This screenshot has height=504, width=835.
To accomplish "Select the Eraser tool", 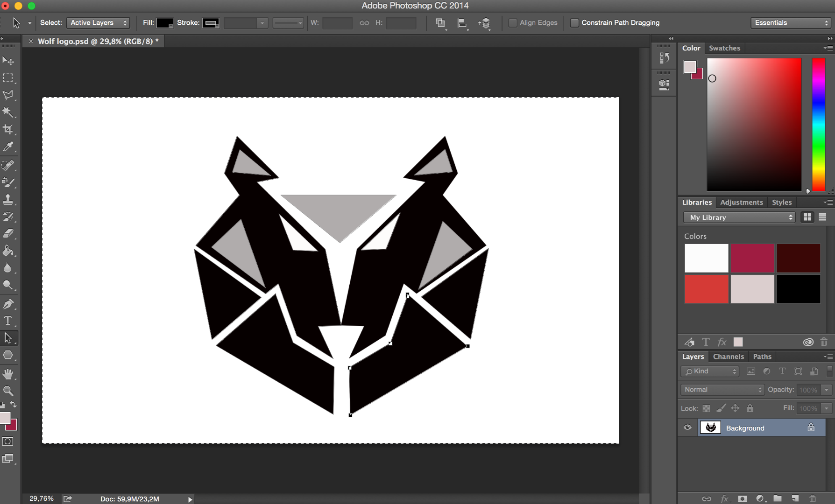I will [8, 233].
